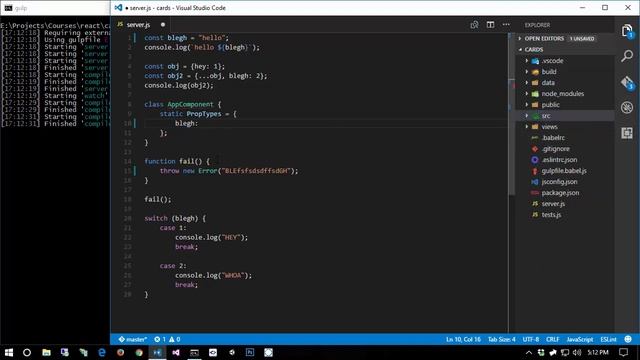Open Cortana circle on taskbar
640x360 pixels.
pos(27,353)
